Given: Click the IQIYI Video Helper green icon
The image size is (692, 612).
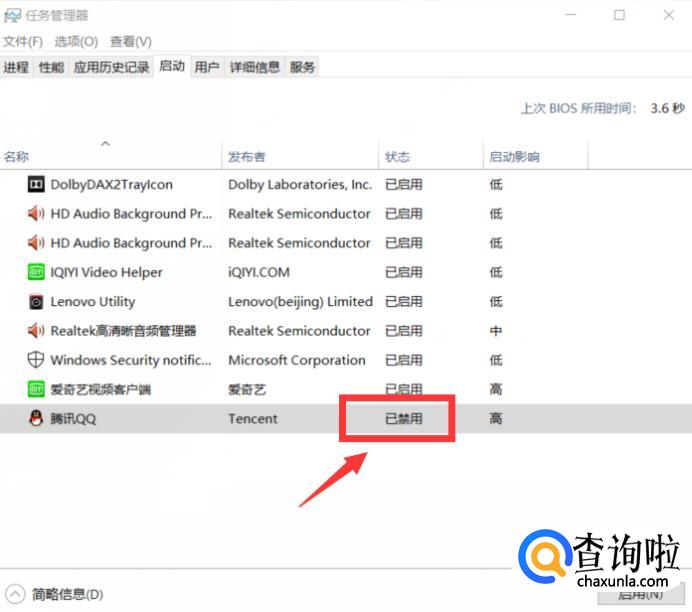Looking at the screenshot, I should [36, 272].
